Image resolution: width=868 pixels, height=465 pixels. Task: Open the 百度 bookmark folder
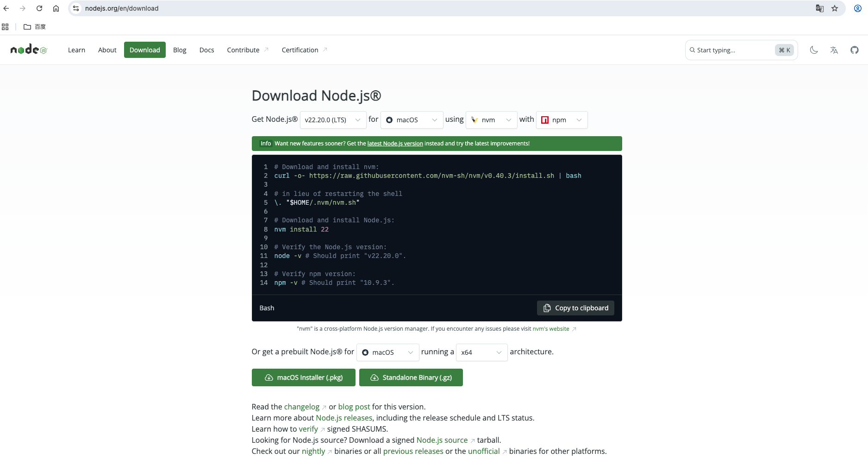tap(35, 27)
